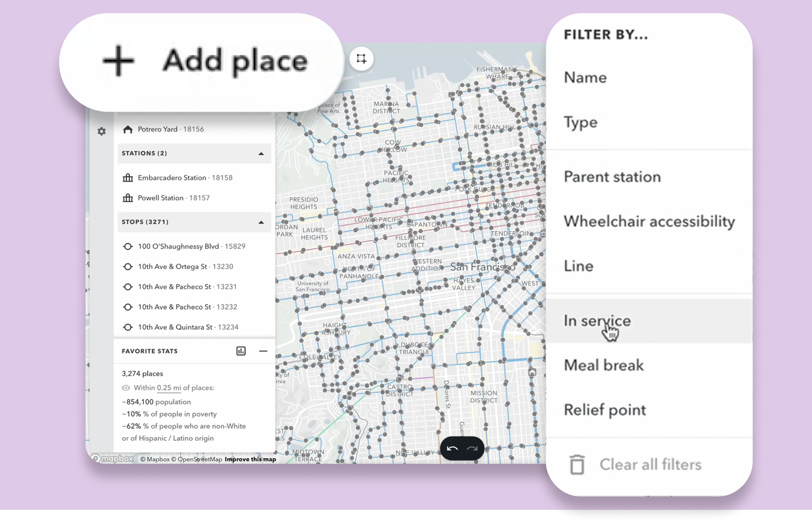The image size is (812, 523).
Task: Minimize the Favorite Stats panel
Action: coord(263,351)
